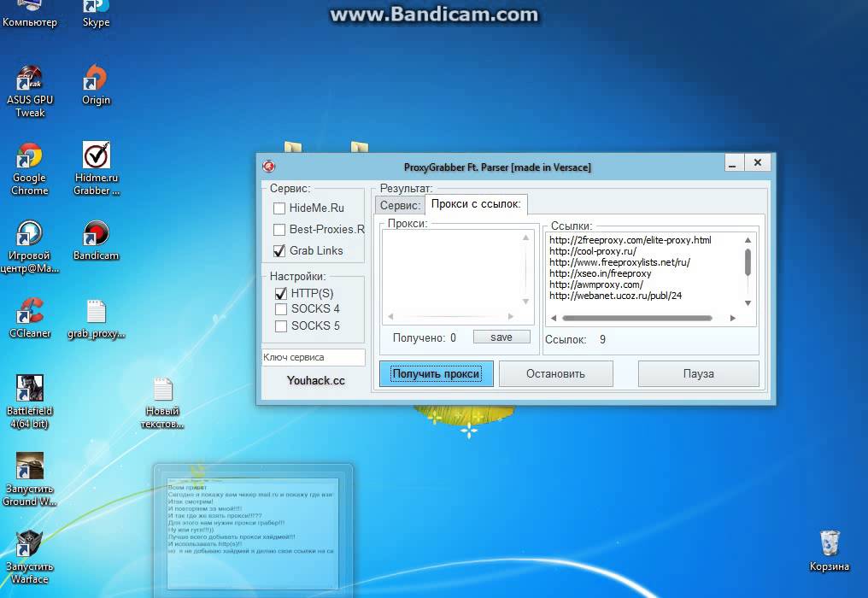Click the ProxyGrabber title bar app icon
The width and height of the screenshot is (868, 598).
269,166
